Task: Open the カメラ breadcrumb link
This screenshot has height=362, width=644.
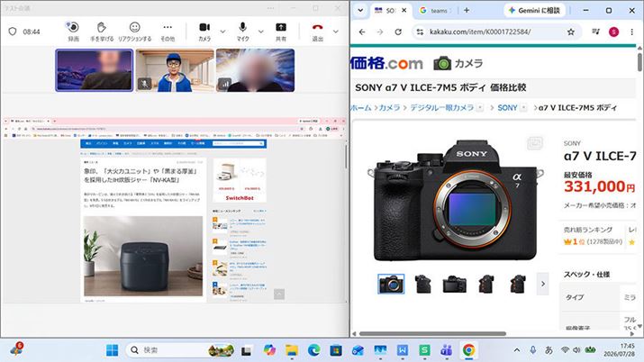Action: click(x=389, y=107)
